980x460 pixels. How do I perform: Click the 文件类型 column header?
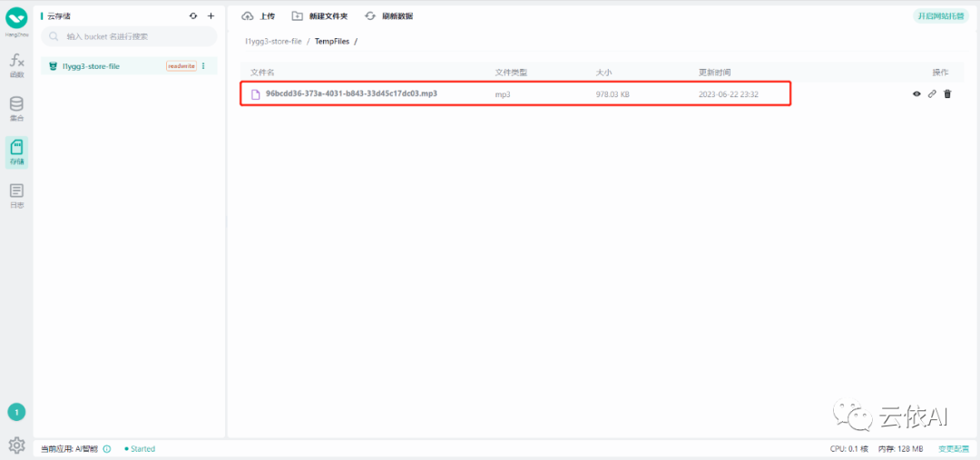(x=512, y=73)
